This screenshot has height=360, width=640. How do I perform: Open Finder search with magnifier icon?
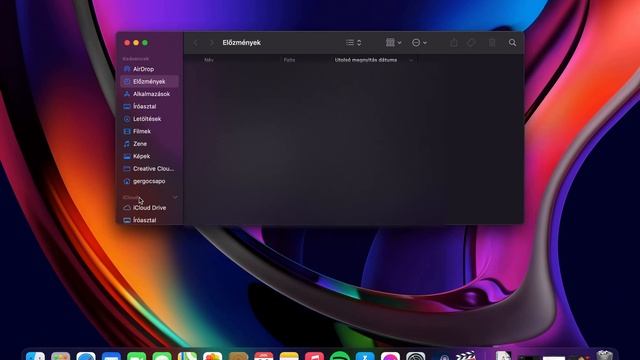512,42
